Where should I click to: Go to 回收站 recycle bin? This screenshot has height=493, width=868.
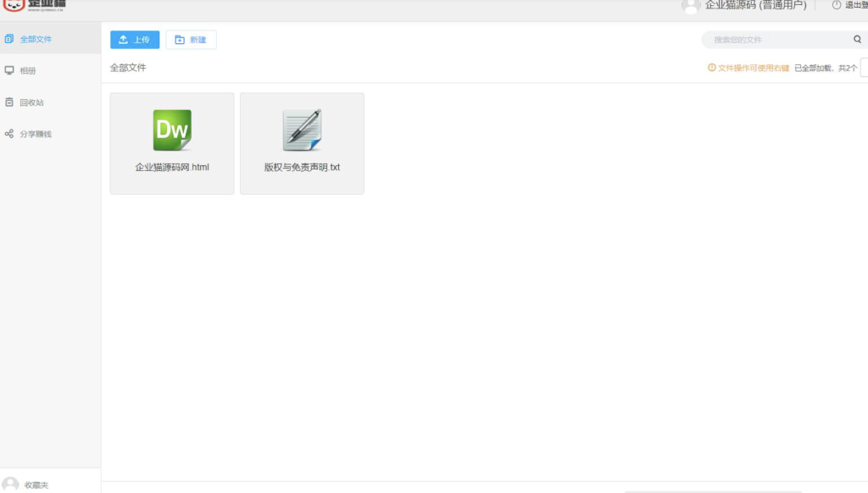[x=31, y=102]
